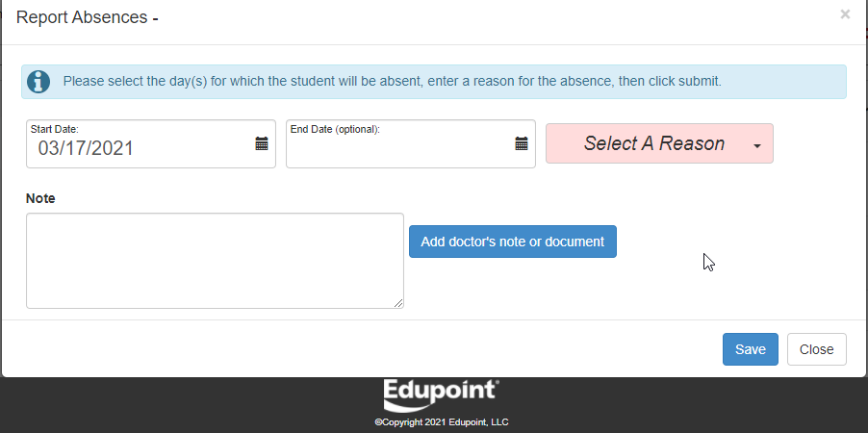Click Add doctor's note or document
Screen dimensions: 868x433
(x=513, y=242)
